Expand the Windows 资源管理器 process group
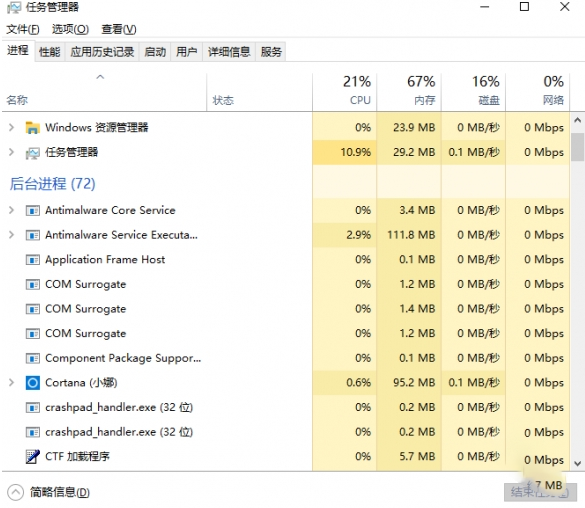Viewport: 585px width, 508px height. pyautogui.click(x=11, y=128)
